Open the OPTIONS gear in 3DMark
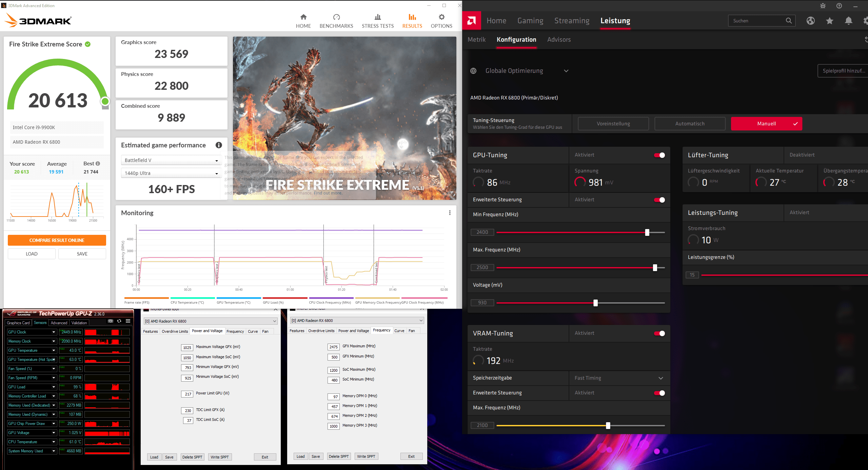 click(441, 21)
